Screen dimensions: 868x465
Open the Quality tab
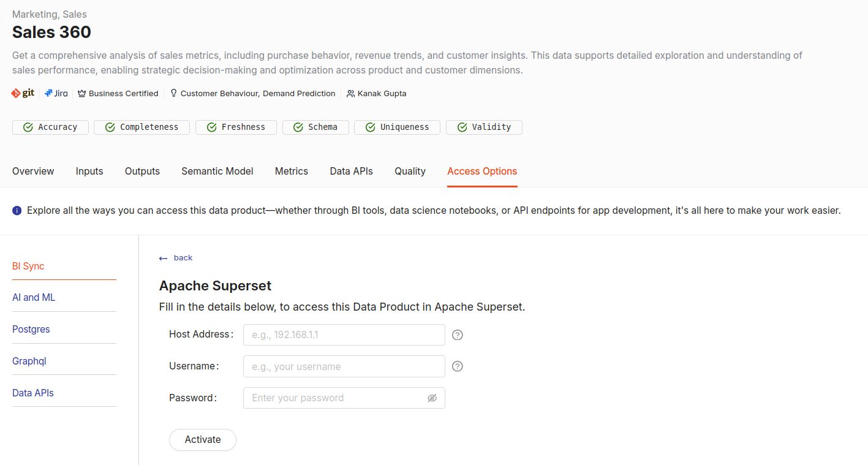coord(410,172)
